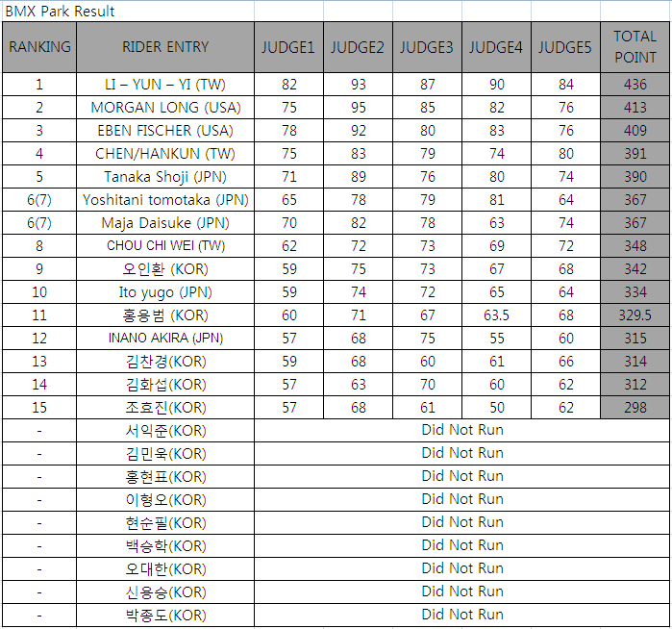Screen dimensions: 672x629
Task: Click the JUDGE4 column header
Action: (x=496, y=47)
